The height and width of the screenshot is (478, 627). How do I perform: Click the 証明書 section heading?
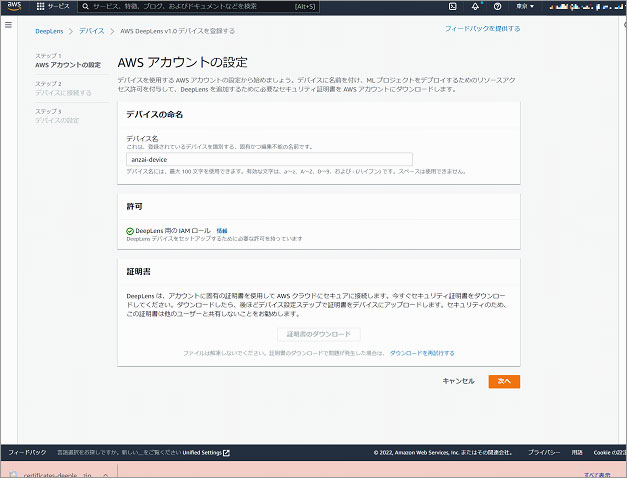coord(138,272)
